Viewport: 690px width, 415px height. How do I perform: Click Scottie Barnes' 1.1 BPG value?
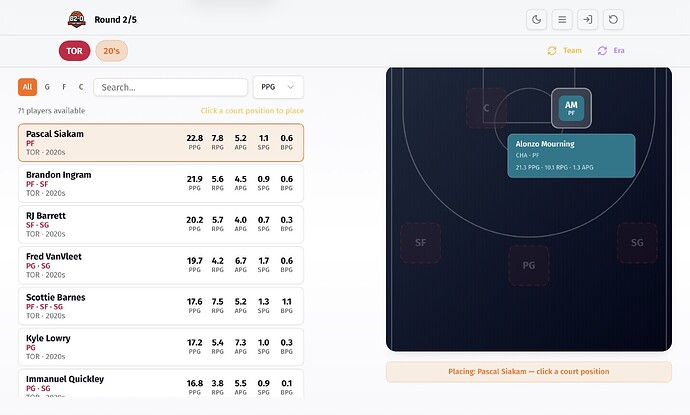coord(286,302)
